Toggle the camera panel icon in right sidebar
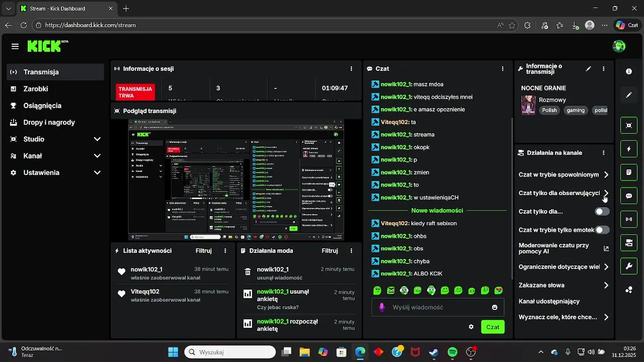Screen dimensions: 644x362 pyautogui.click(x=629, y=243)
